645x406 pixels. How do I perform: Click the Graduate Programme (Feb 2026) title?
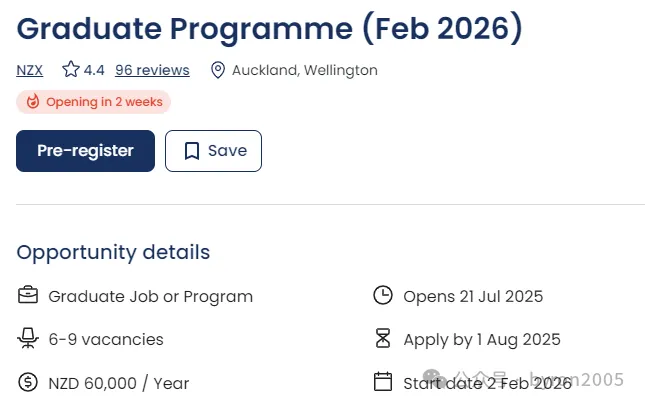[x=270, y=27]
